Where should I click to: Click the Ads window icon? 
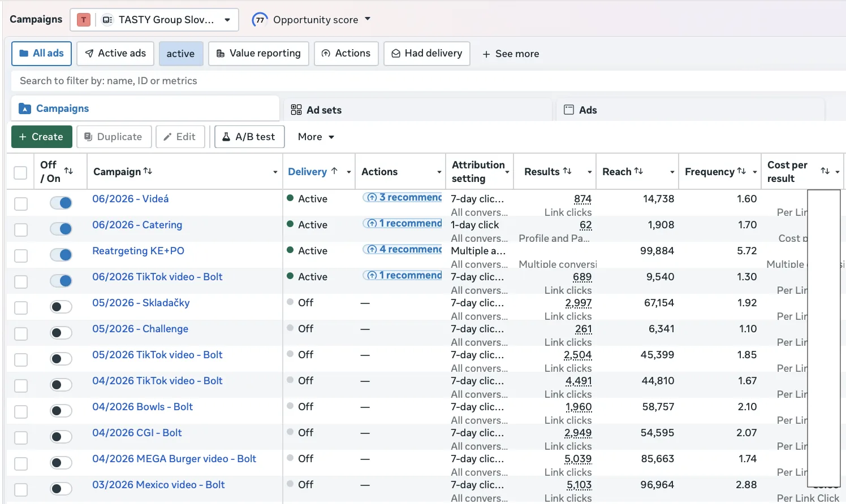(569, 110)
